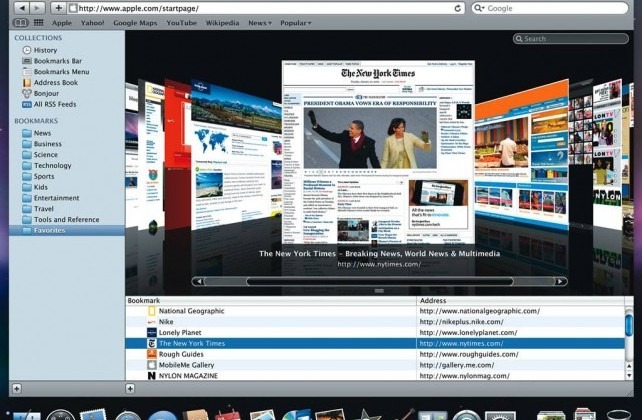The height and width of the screenshot is (420, 642).
Task: Open Apple bookmark in bookmarks bar
Action: click(61, 23)
